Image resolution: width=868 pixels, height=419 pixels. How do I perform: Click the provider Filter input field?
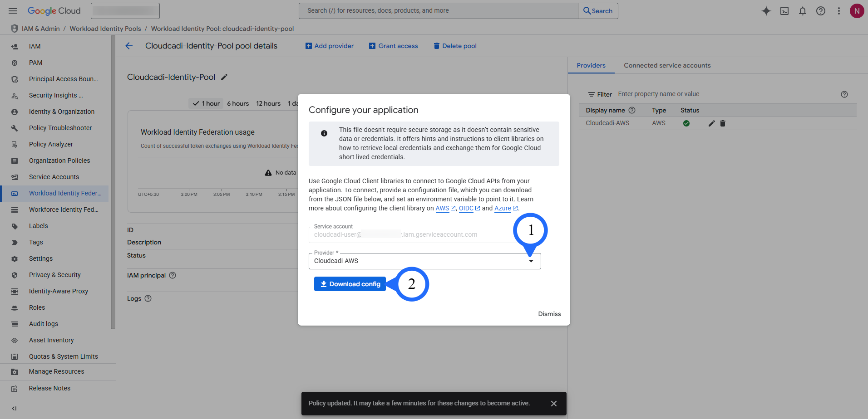pyautogui.click(x=726, y=94)
